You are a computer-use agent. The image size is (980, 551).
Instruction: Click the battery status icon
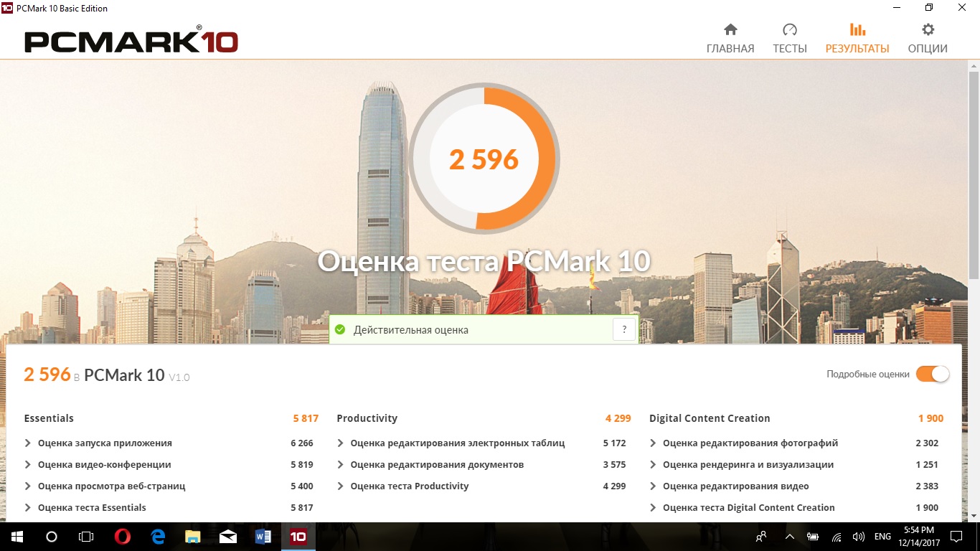[813, 537]
